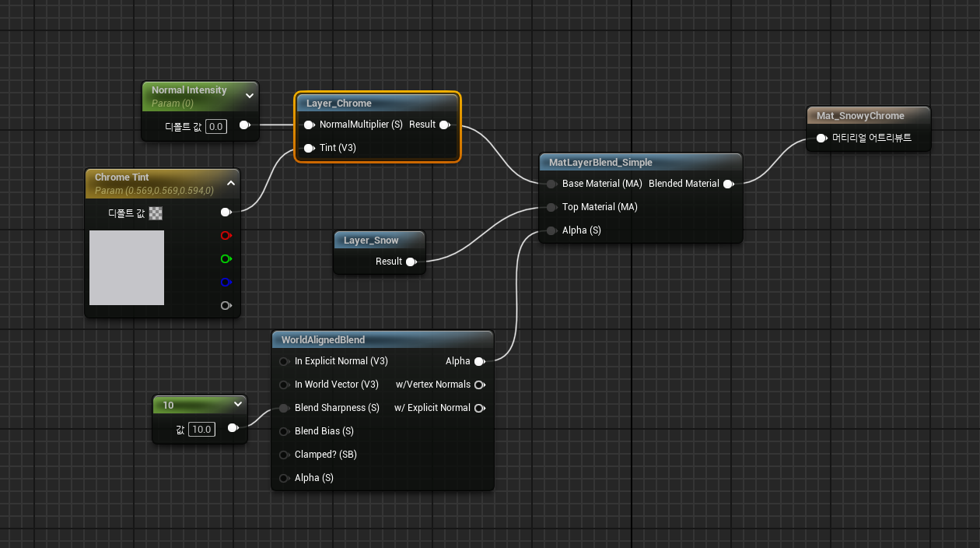Select the MatLayerBlend_Simple node header
Viewport: 980px width, 548px height.
pyautogui.click(x=600, y=163)
